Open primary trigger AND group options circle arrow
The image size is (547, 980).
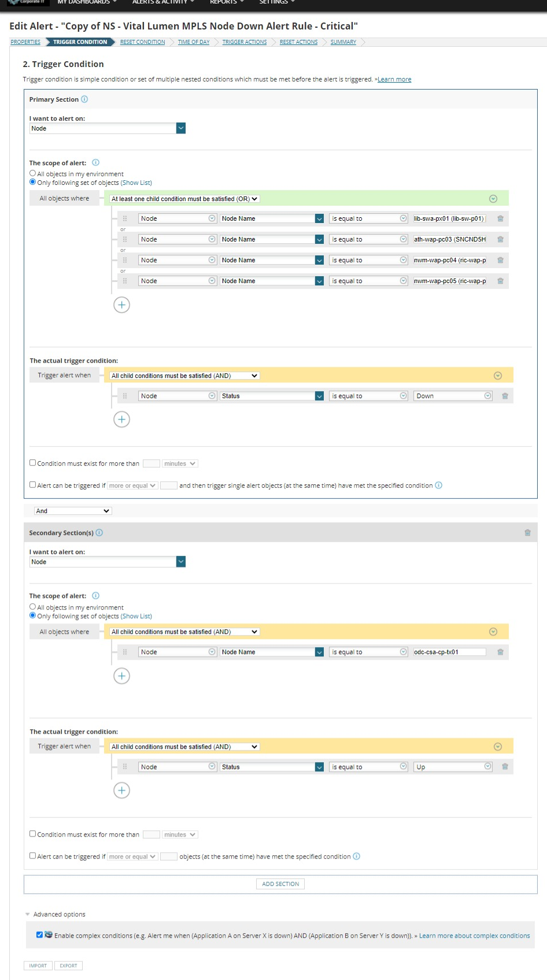point(498,376)
